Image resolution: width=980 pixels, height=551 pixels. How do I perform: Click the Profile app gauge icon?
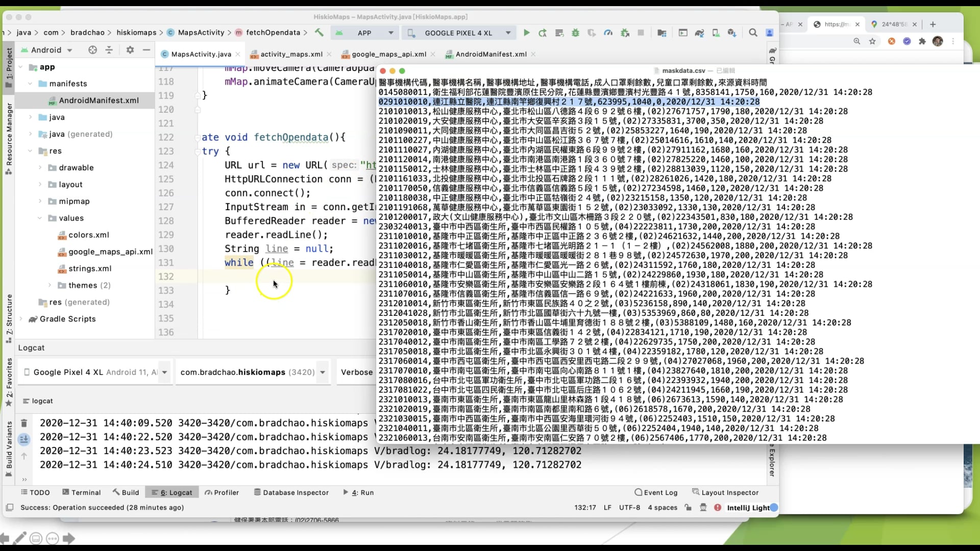coord(608,33)
